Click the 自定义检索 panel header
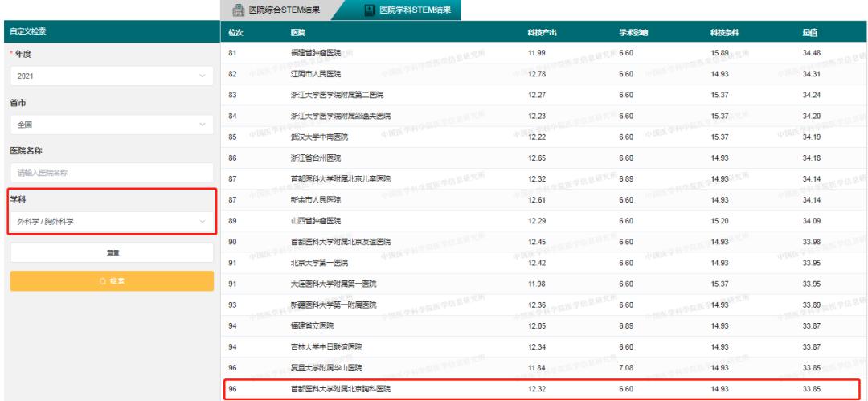 click(112, 31)
